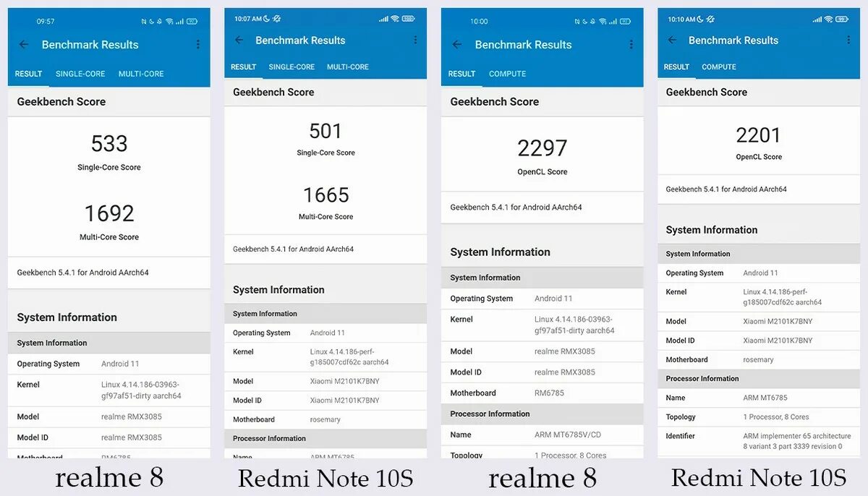868x496 pixels.
Task: Tap back arrow on the 09:57 screen
Action: (24, 45)
